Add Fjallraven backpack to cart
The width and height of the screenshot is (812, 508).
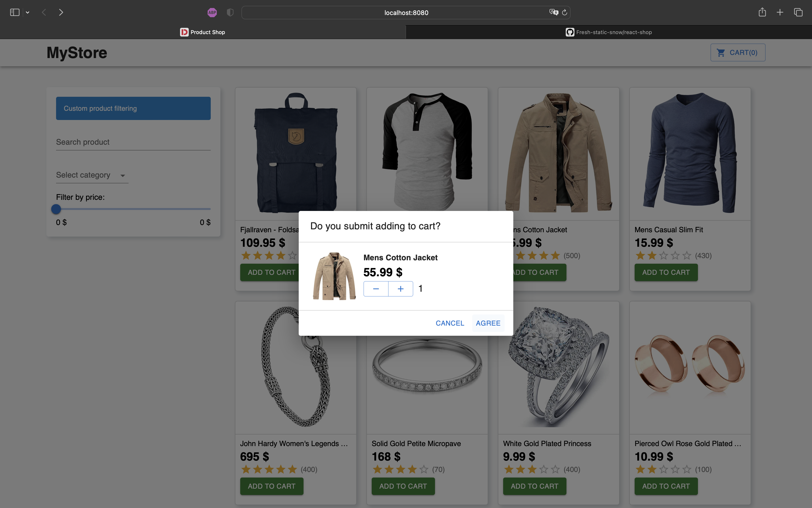(x=269, y=272)
